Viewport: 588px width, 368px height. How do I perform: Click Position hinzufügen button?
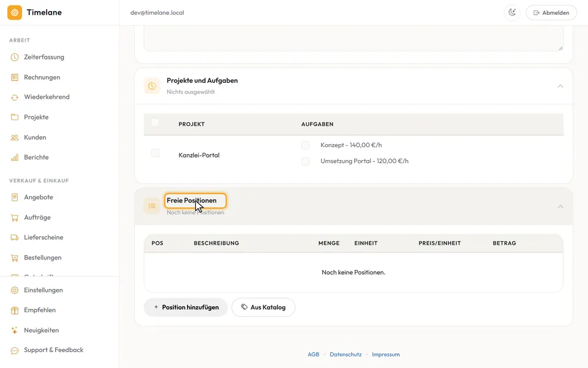coord(186,307)
